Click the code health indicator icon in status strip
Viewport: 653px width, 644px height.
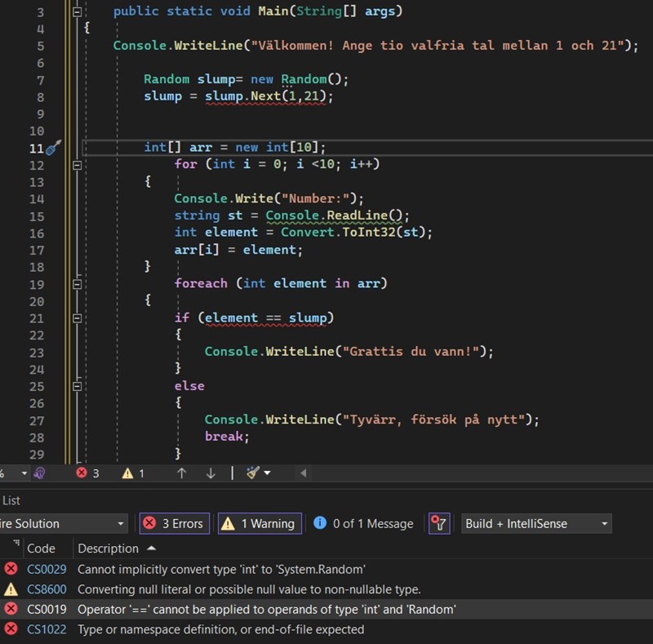pos(40,473)
